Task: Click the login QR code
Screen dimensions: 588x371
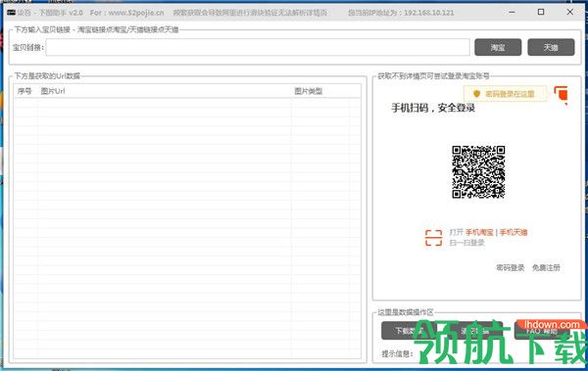Action: [478, 172]
